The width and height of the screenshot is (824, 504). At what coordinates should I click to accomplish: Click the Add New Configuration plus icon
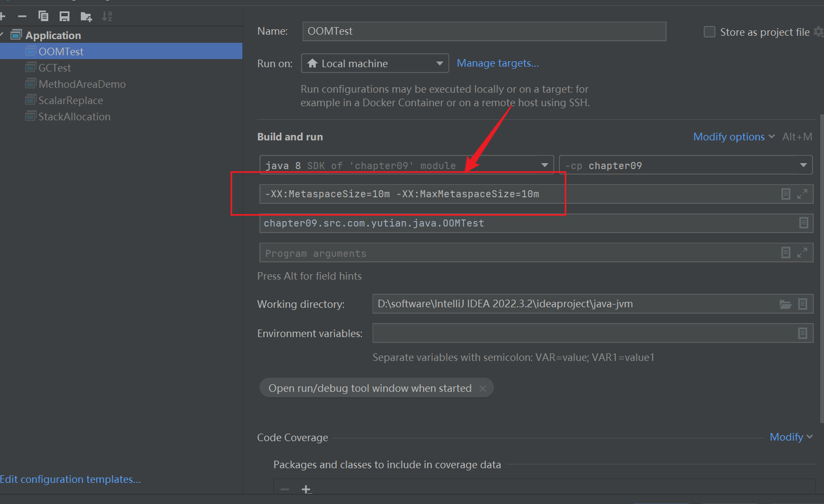[3, 16]
